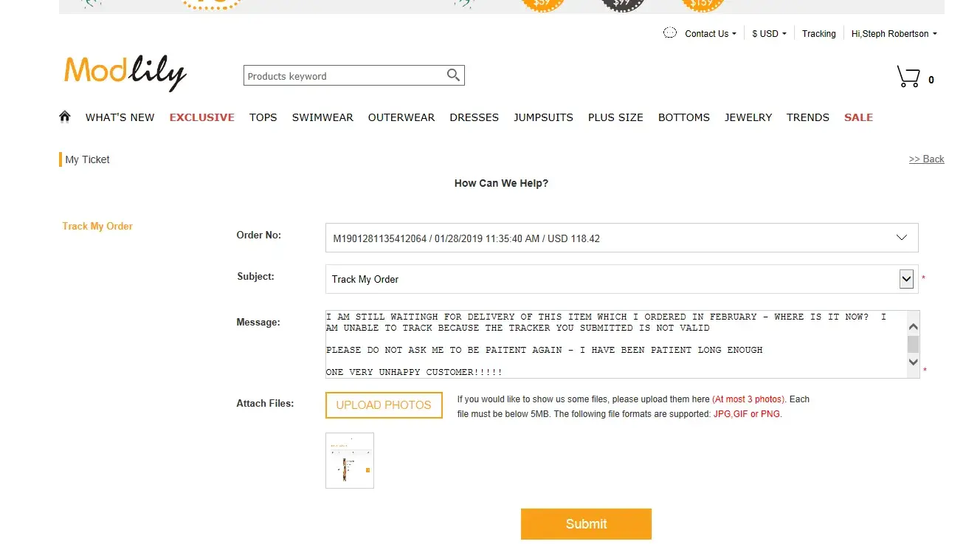Viewport: 980px width, 544px height.
Task: Click the home icon in navigation bar
Action: (65, 117)
